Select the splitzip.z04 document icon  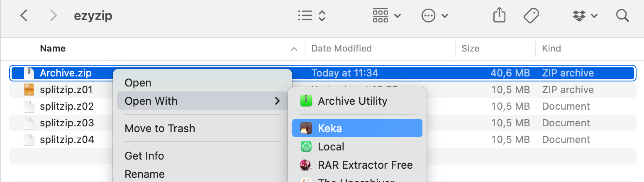click(x=29, y=140)
